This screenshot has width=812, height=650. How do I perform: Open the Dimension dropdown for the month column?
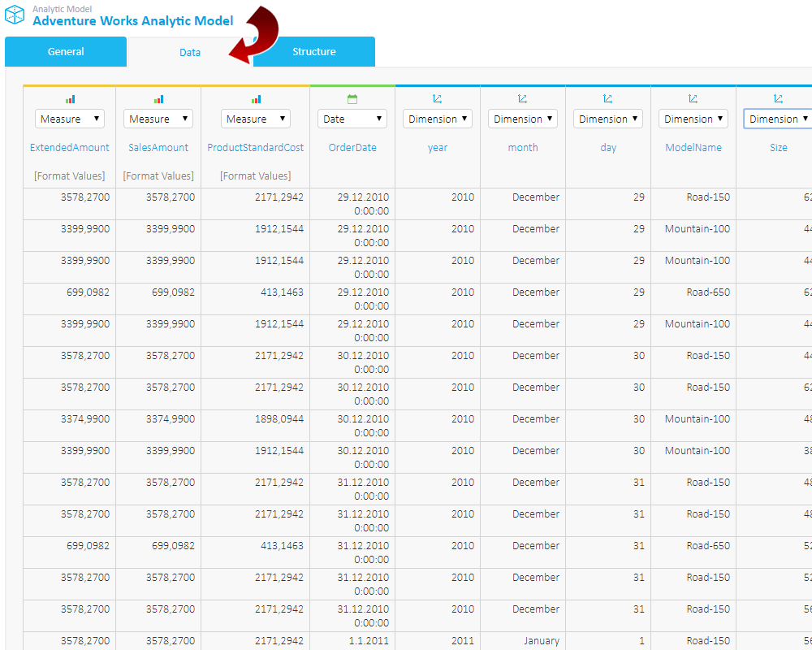522,119
